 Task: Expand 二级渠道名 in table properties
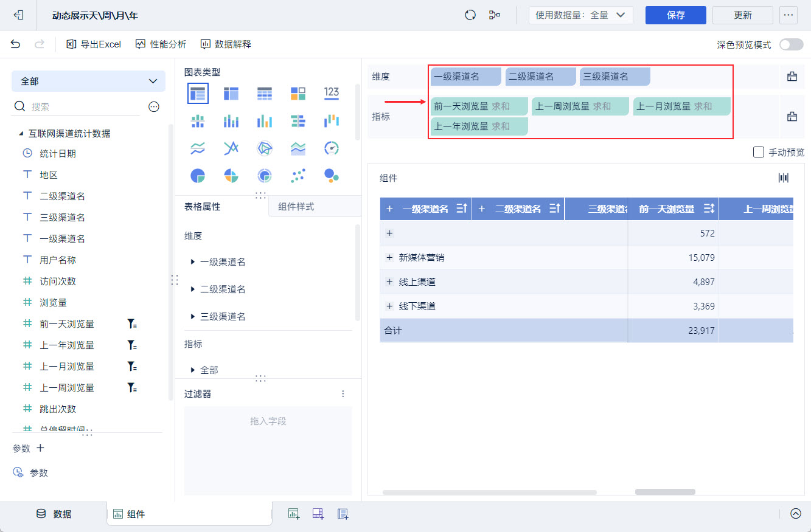click(x=193, y=289)
